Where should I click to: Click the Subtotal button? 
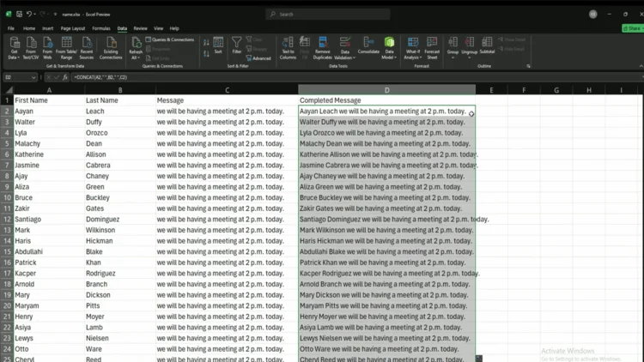tap(487, 45)
